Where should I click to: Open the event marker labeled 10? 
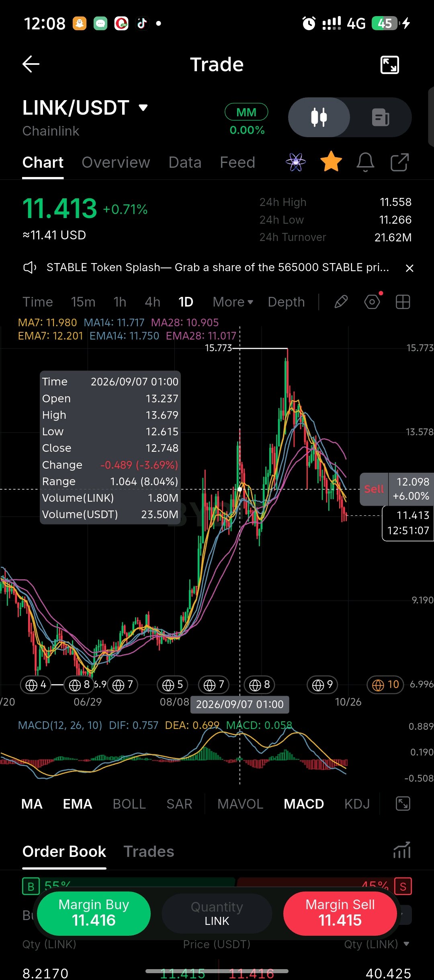point(385,684)
